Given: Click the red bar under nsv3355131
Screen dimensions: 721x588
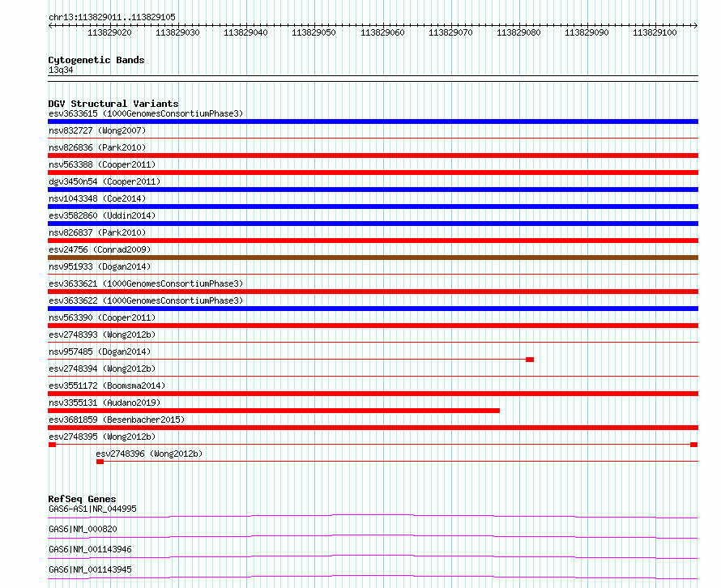Looking at the screenshot, I should point(274,411).
